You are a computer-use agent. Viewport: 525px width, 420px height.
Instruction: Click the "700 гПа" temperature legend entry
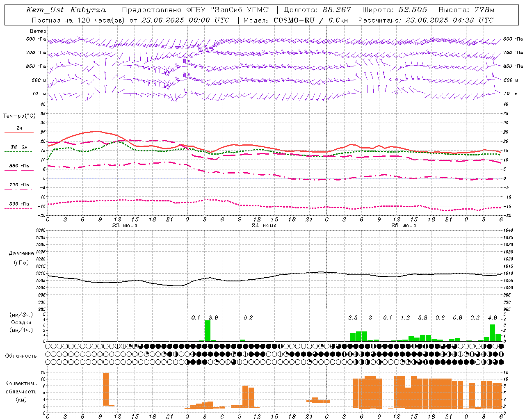click(x=19, y=185)
